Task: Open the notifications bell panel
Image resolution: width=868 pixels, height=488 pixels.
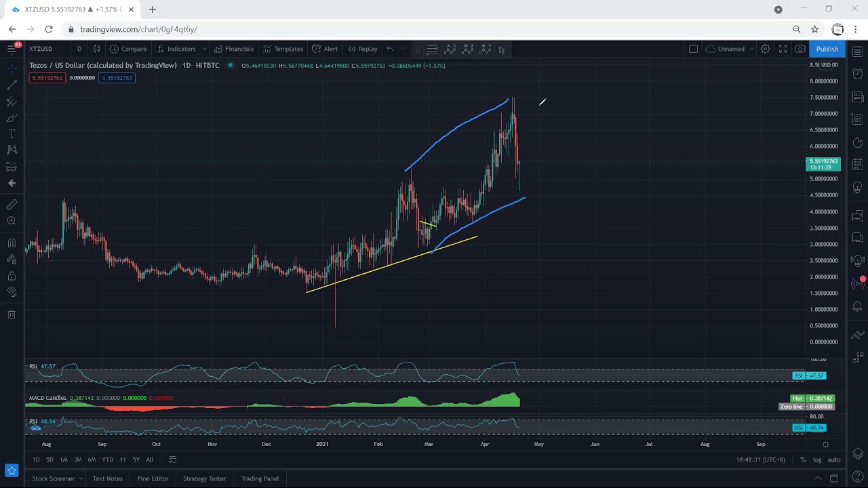Action: pos(858,307)
